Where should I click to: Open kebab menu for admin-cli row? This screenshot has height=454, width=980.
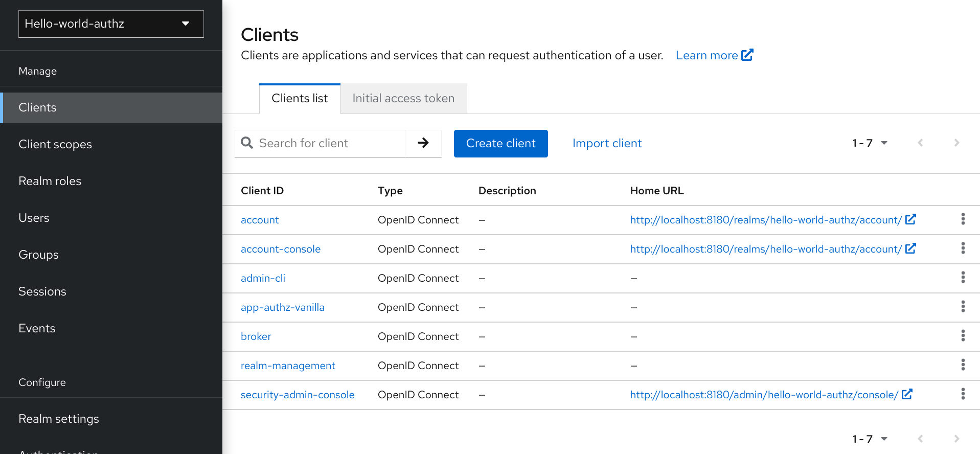tap(963, 278)
